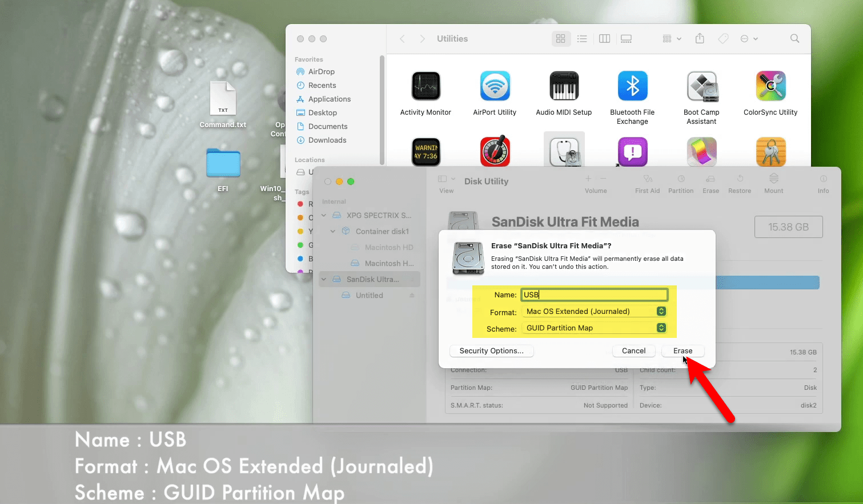Click Partition in Disk Utility toolbar
Image resolution: width=863 pixels, height=504 pixels.
pos(681,184)
